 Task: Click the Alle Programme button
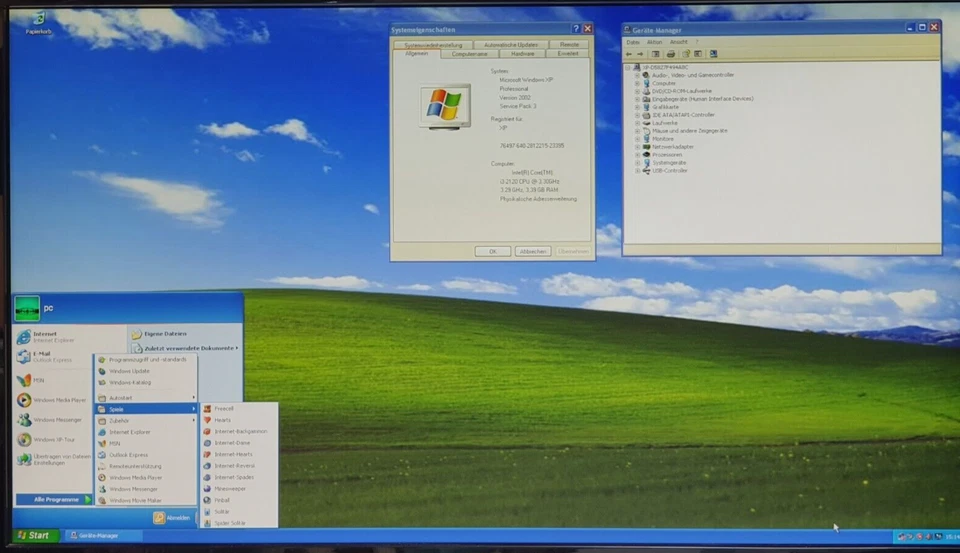point(54,500)
